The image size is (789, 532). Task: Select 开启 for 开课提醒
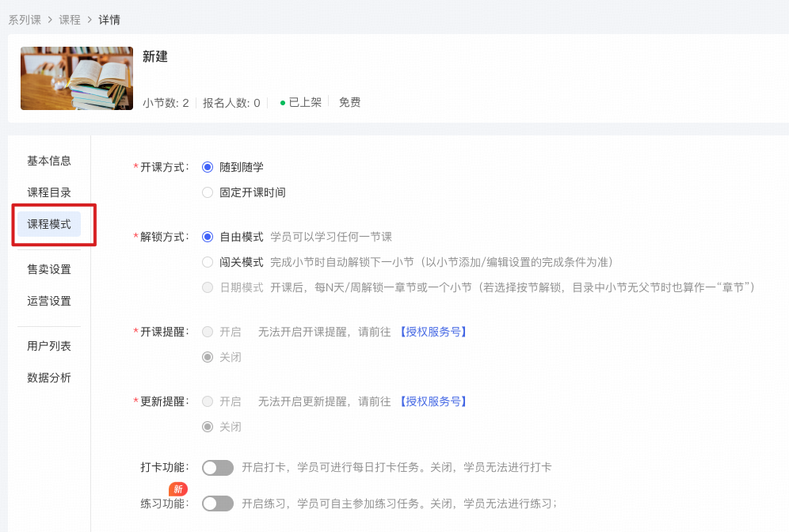click(x=208, y=332)
